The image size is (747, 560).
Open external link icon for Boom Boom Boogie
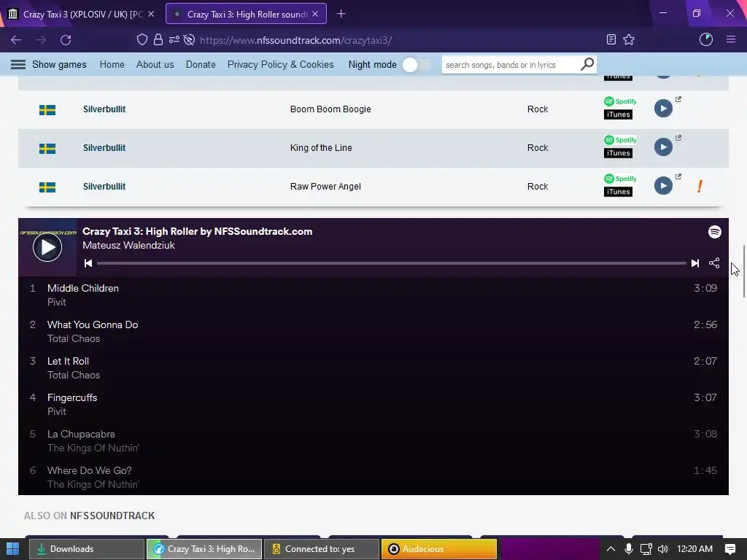[x=678, y=99]
